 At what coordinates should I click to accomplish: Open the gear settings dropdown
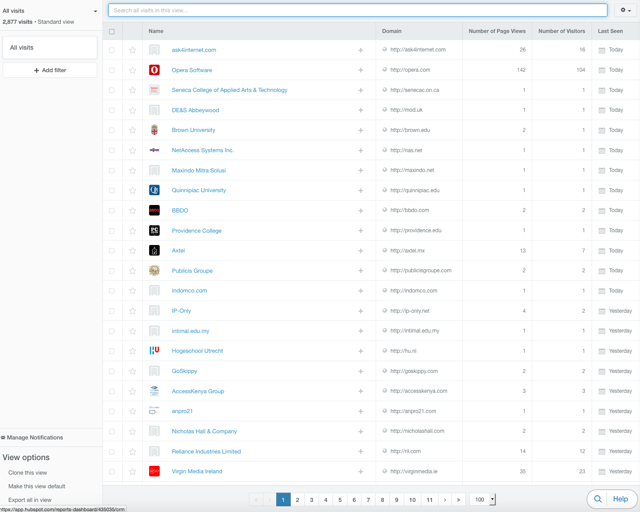pyautogui.click(x=626, y=10)
